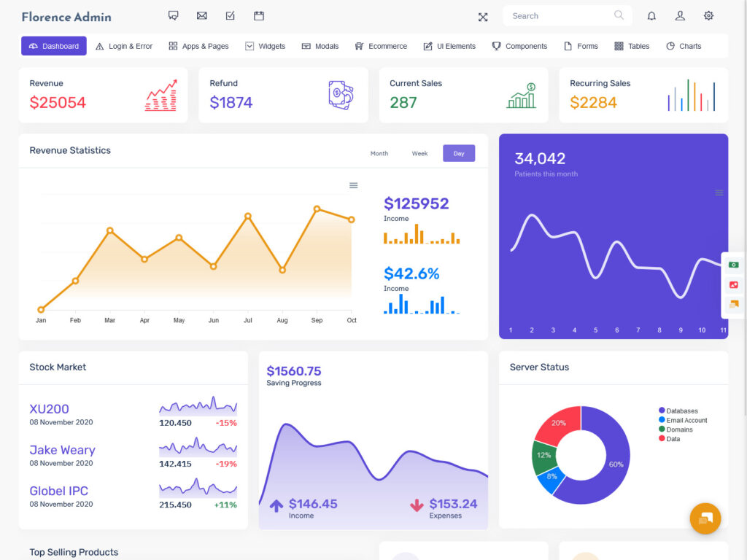Expand the Login & Error menu

pyautogui.click(x=124, y=46)
